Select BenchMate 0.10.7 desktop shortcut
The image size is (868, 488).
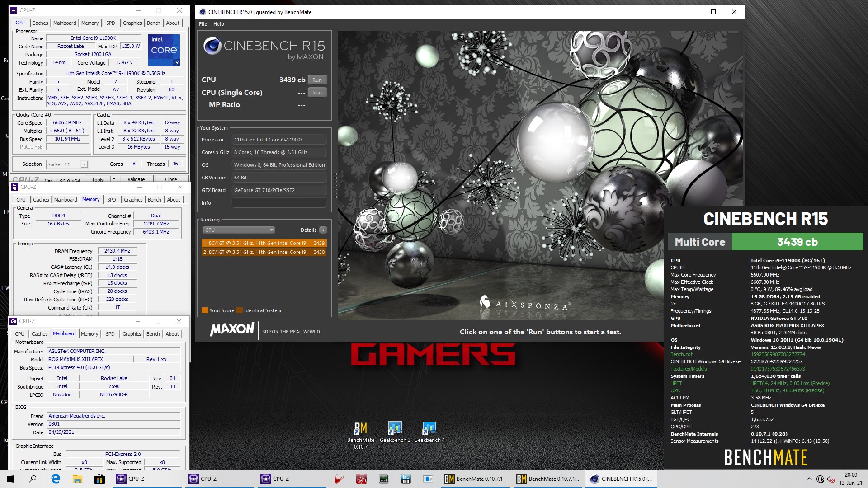360,435
